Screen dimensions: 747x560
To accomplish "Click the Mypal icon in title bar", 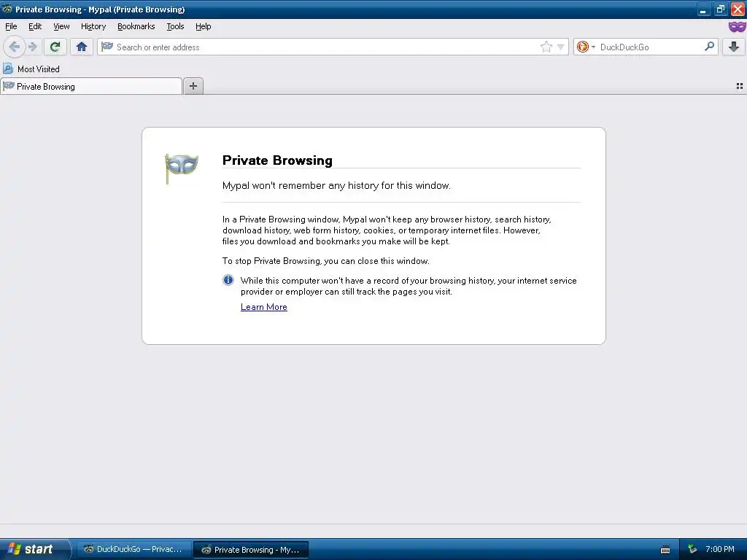I will [7, 9].
